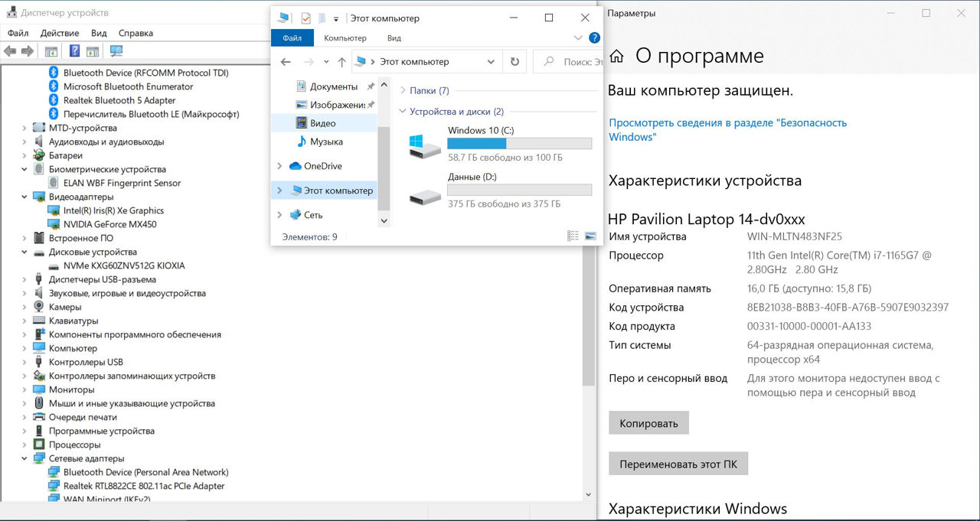Click the refresh button in Explorer address bar

tap(514, 62)
